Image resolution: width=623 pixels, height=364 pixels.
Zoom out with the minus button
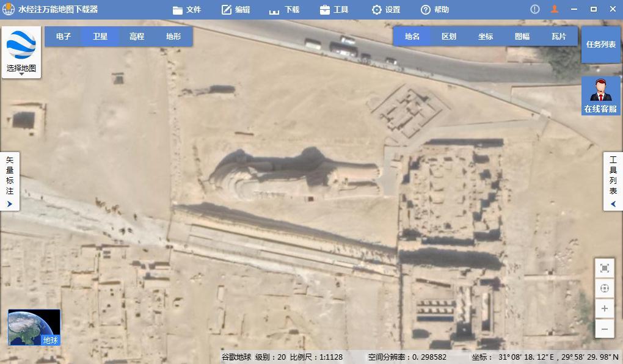click(604, 329)
